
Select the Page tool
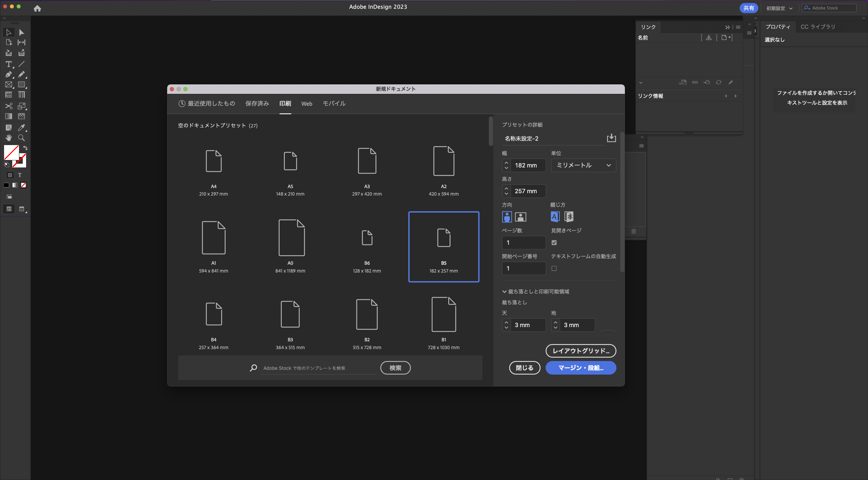(9, 42)
